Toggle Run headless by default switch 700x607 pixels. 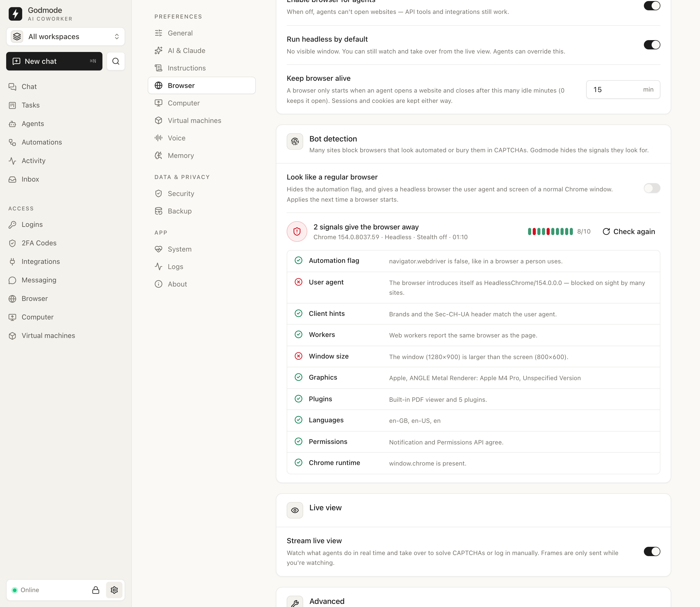[x=652, y=45]
